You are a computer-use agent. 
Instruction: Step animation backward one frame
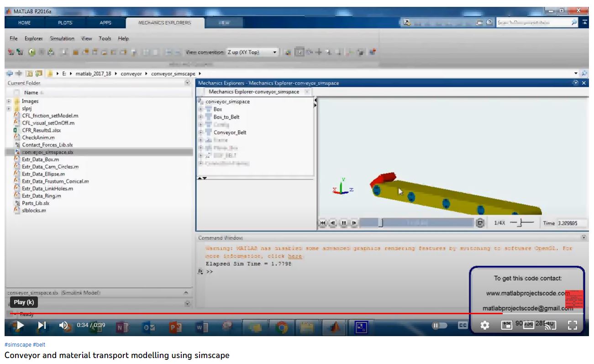click(x=333, y=223)
